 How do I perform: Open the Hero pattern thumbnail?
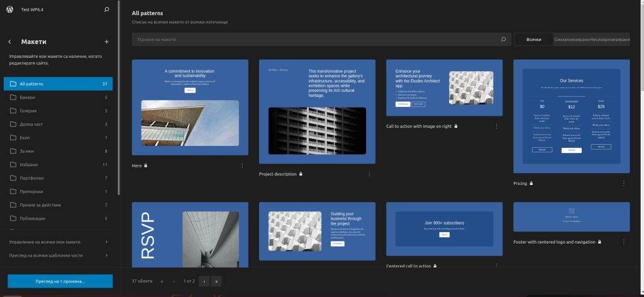(x=190, y=108)
